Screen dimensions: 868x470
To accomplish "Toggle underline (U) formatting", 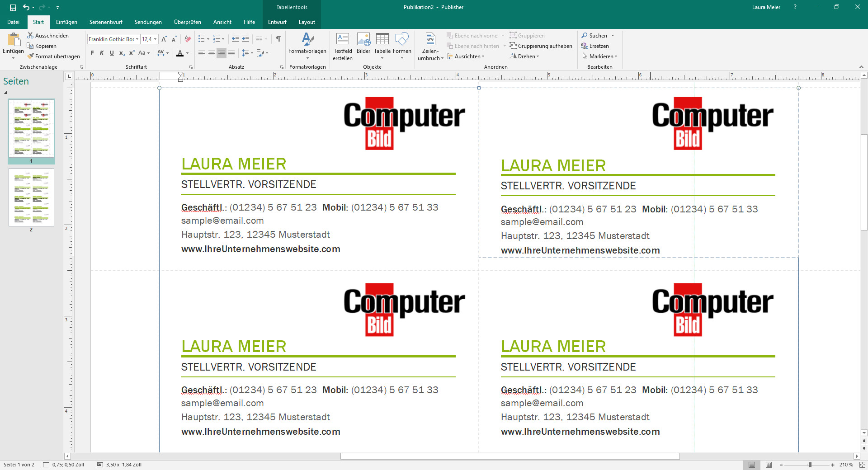I will pyautogui.click(x=112, y=53).
